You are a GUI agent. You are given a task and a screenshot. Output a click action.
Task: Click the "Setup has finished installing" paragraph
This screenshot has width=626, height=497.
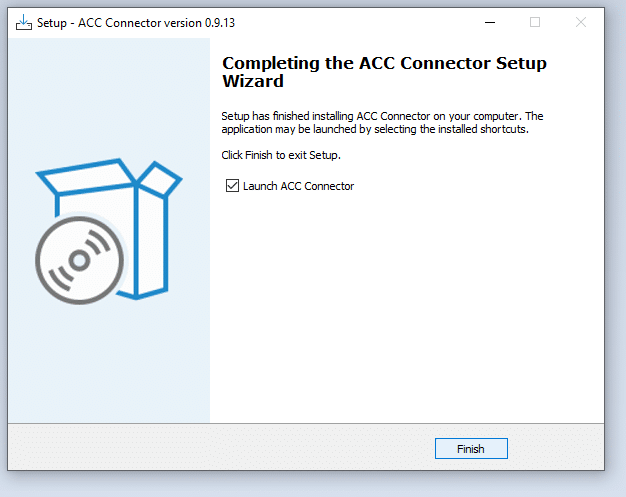382,123
